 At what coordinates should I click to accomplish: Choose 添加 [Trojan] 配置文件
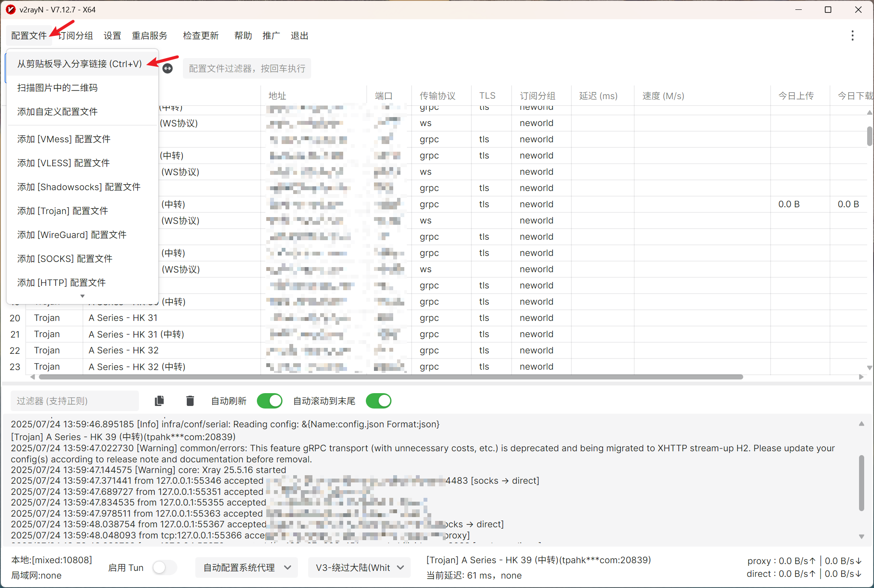82,211
